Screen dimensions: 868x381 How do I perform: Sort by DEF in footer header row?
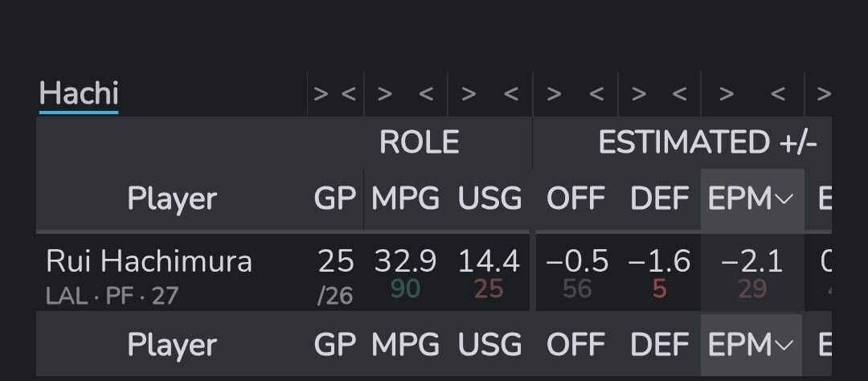(660, 345)
